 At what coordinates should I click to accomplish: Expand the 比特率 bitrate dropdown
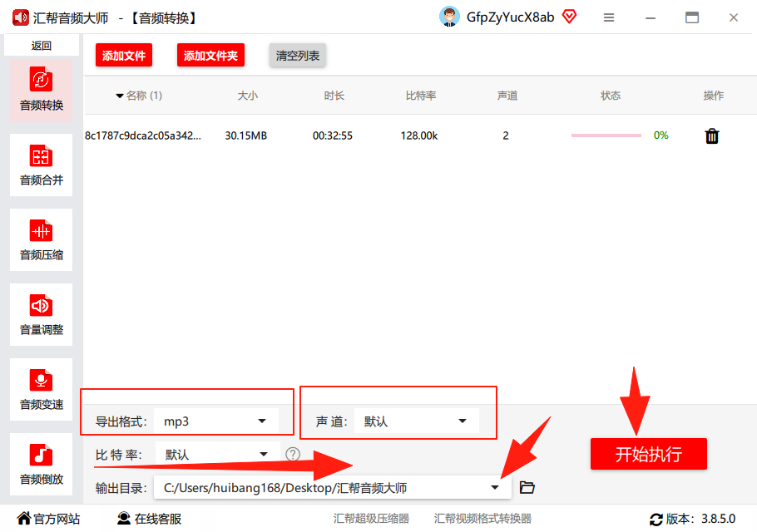(217, 455)
